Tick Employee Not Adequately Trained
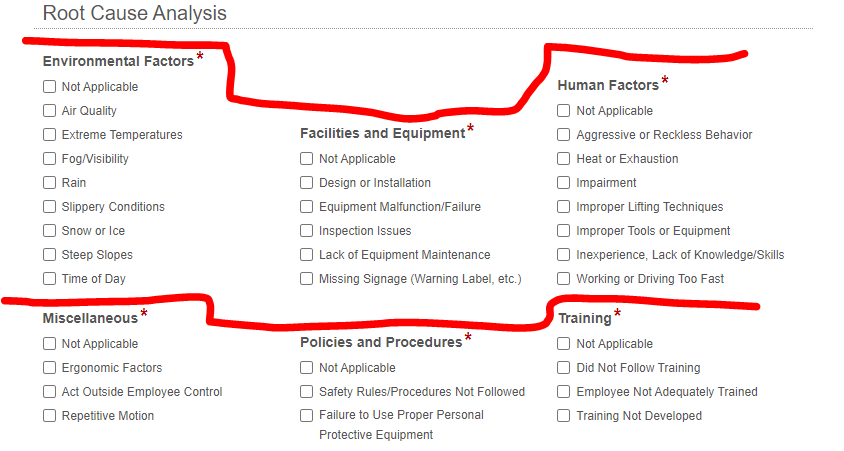This screenshot has height=451, width=844. point(564,392)
